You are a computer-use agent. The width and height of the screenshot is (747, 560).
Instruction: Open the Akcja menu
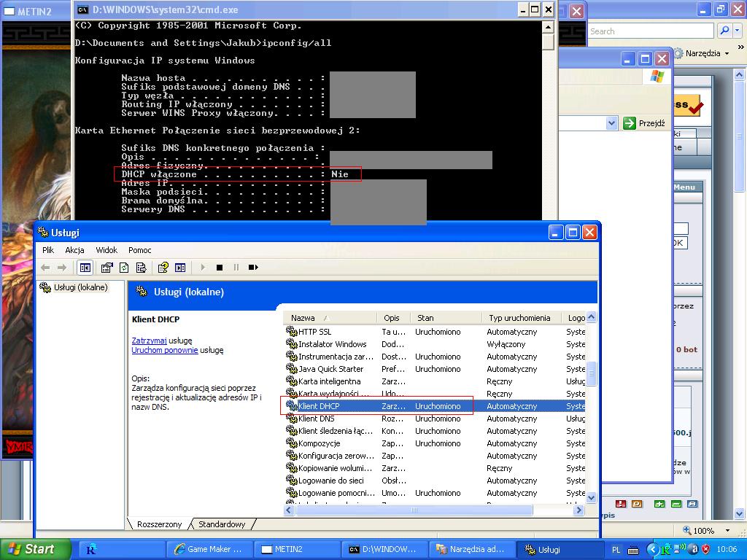click(74, 250)
